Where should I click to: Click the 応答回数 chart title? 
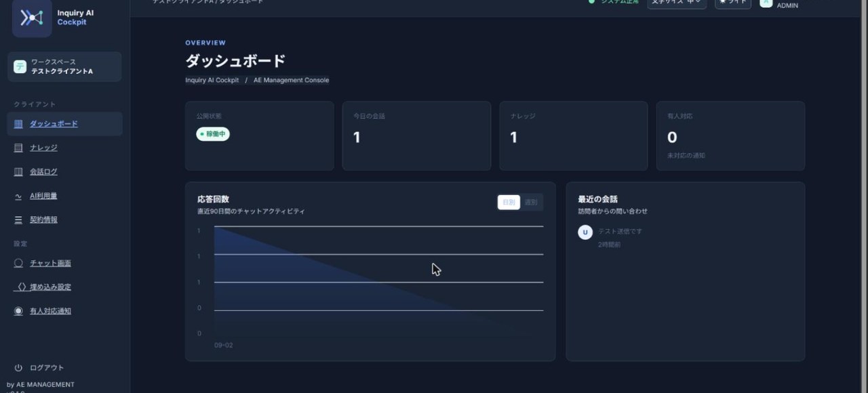(213, 199)
